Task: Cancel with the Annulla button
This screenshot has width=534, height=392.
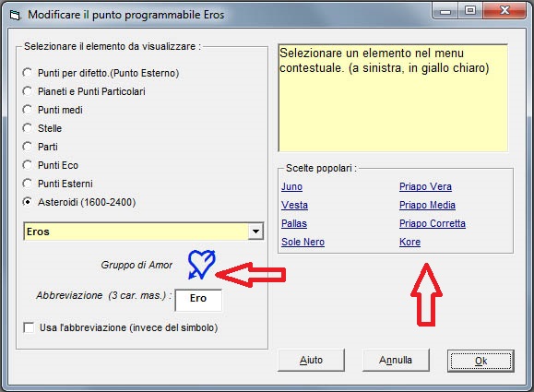Action: pyautogui.click(x=396, y=360)
